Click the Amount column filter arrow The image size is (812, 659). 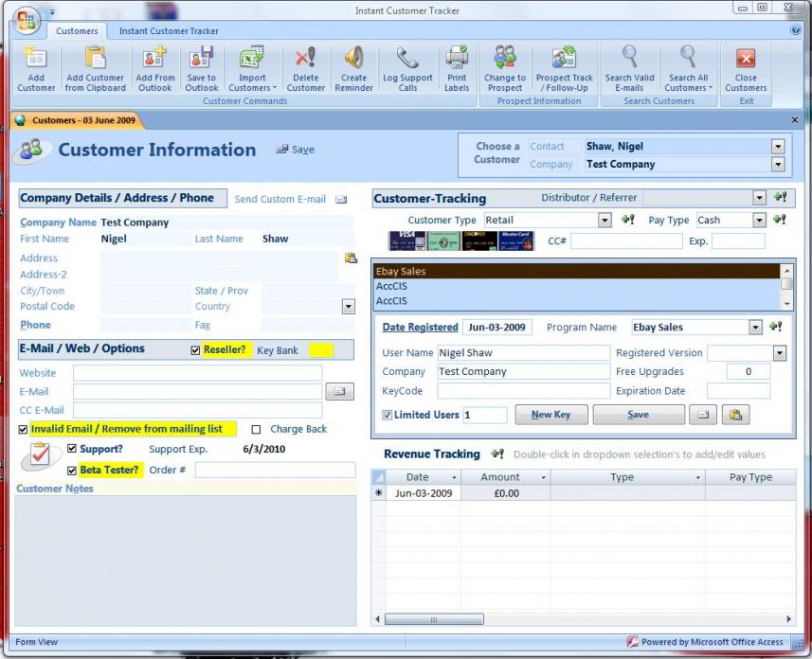543,477
